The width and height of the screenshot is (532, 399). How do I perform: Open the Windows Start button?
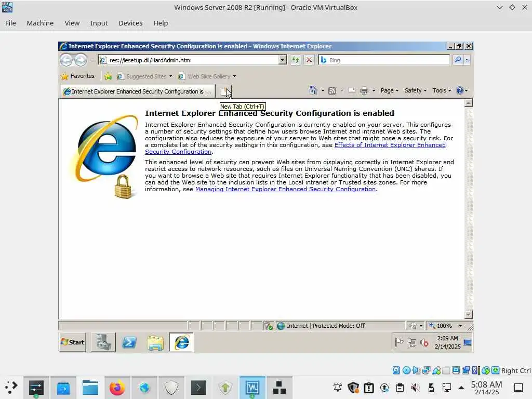pos(72,342)
